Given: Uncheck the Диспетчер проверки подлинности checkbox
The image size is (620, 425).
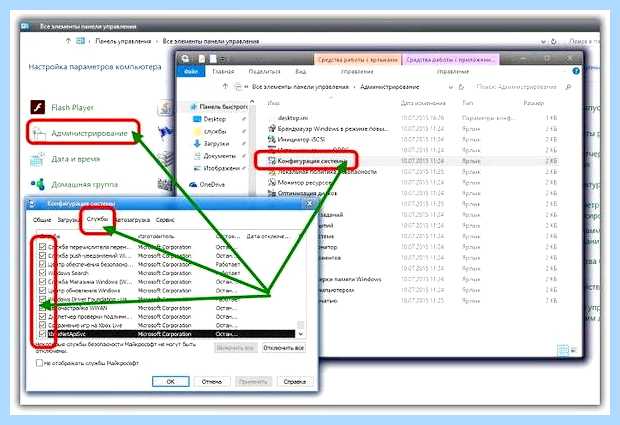Looking at the screenshot, I should tap(43, 316).
